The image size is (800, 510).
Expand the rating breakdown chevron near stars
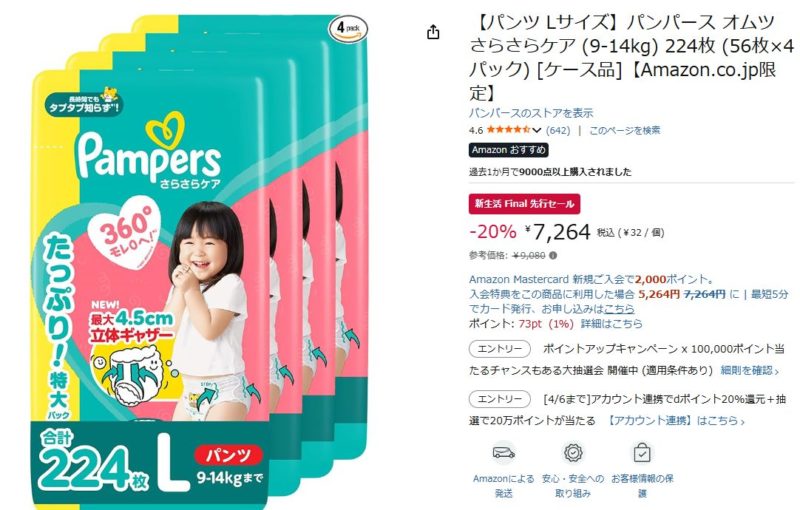[536, 131]
